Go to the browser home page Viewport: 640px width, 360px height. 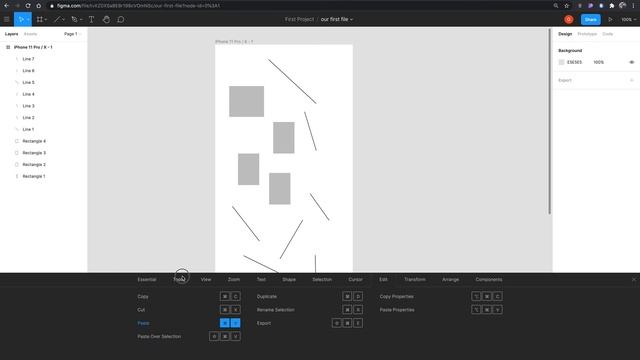pos(38,6)
